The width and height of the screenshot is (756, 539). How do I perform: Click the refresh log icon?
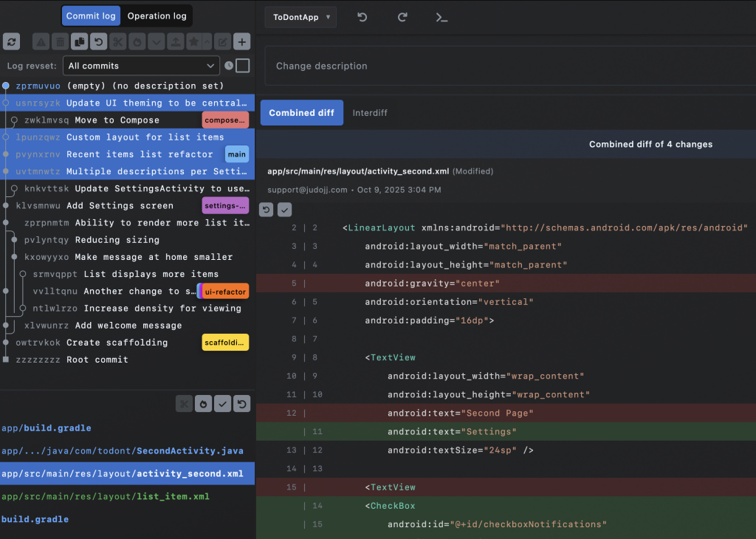tap(11, 42)
